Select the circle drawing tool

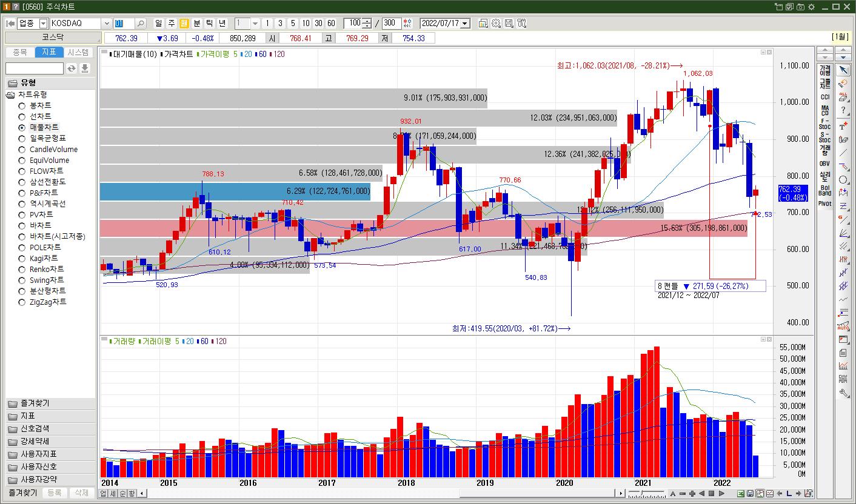click(843, 179)
